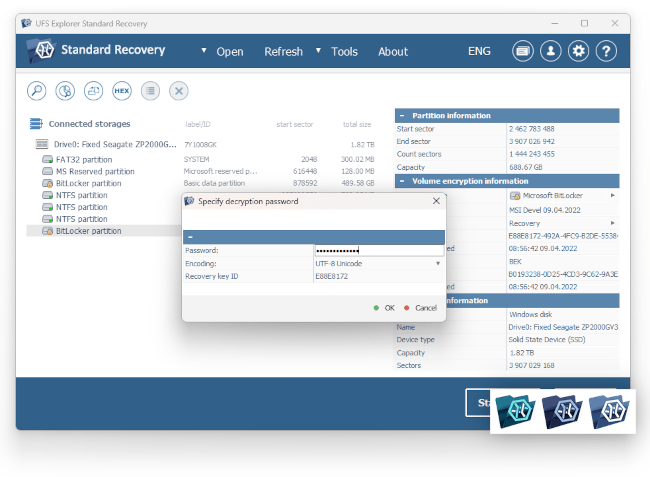Viewport: 650px width, 477px height.
Task: Collapse Volume encryption information section
Action: [x=402, y=181]
